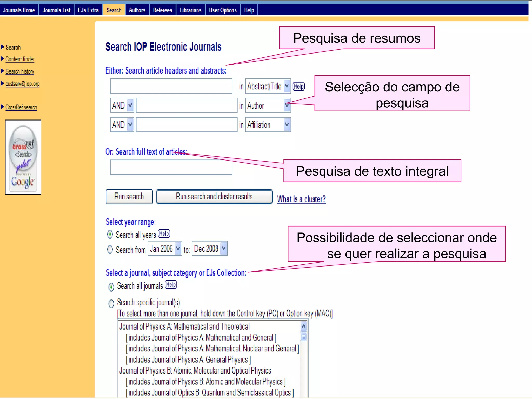Click the text field next to Affiliation
Image resolution: width=532 pixels, height=399 pixels.
(187, 124)
